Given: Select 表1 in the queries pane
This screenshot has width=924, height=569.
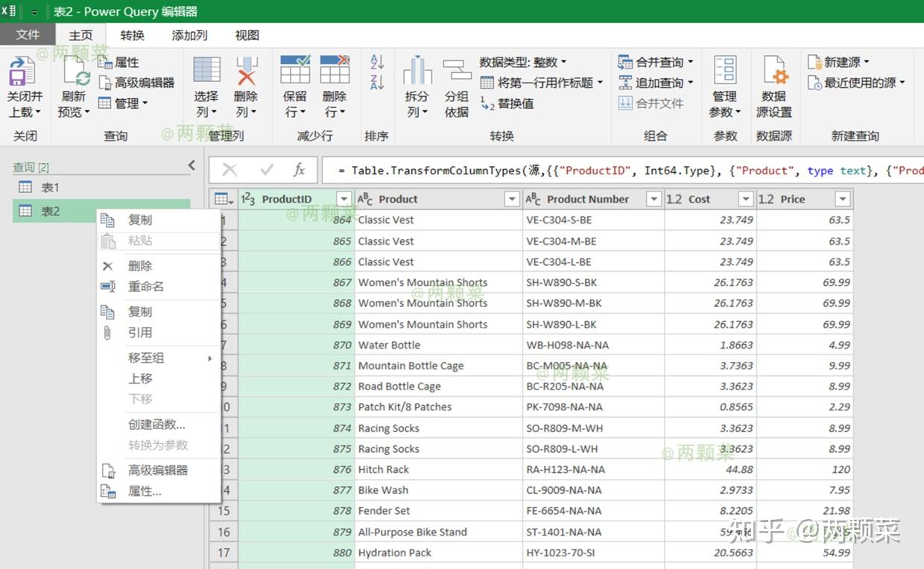Looking at the screenshot, I should point(49,187).
